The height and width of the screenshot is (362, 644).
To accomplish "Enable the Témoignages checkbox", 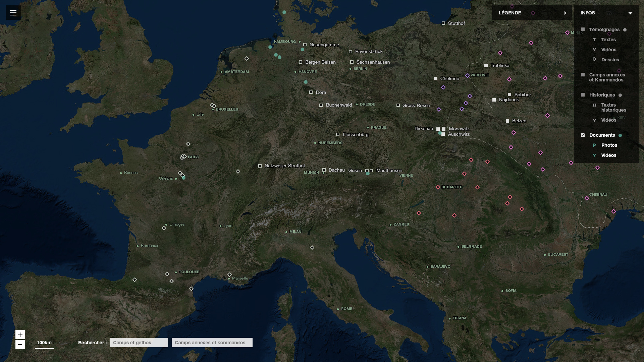I will [583, 29].
